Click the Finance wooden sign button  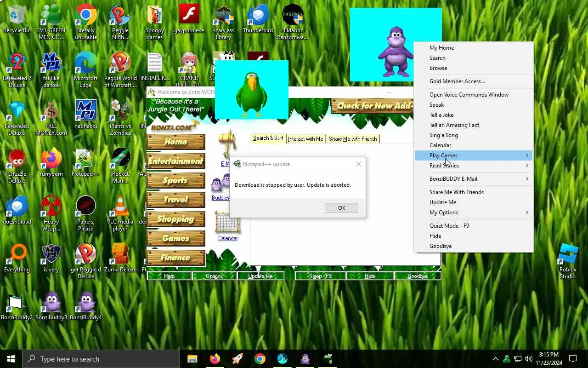(x=175, y=258)
